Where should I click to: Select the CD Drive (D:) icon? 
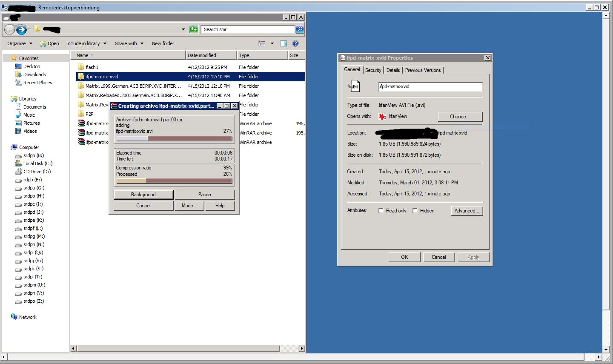point(18,172)
